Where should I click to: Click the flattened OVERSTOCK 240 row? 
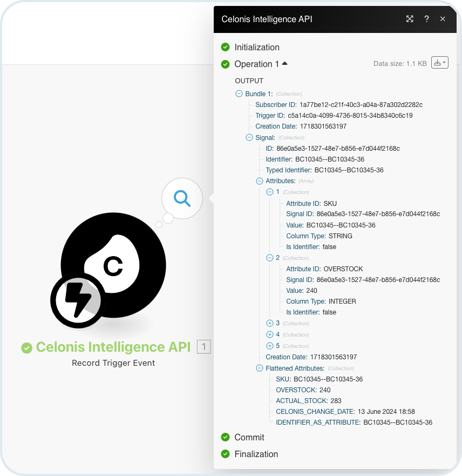303,390
